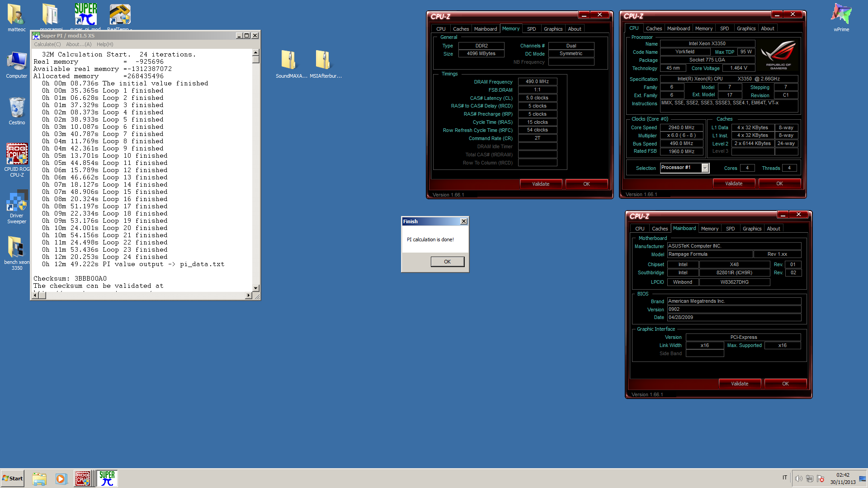Screen dimensions: 868x488
Task: Select the Core Speed 2940.0 MHz field
Action: click(681, 128)
